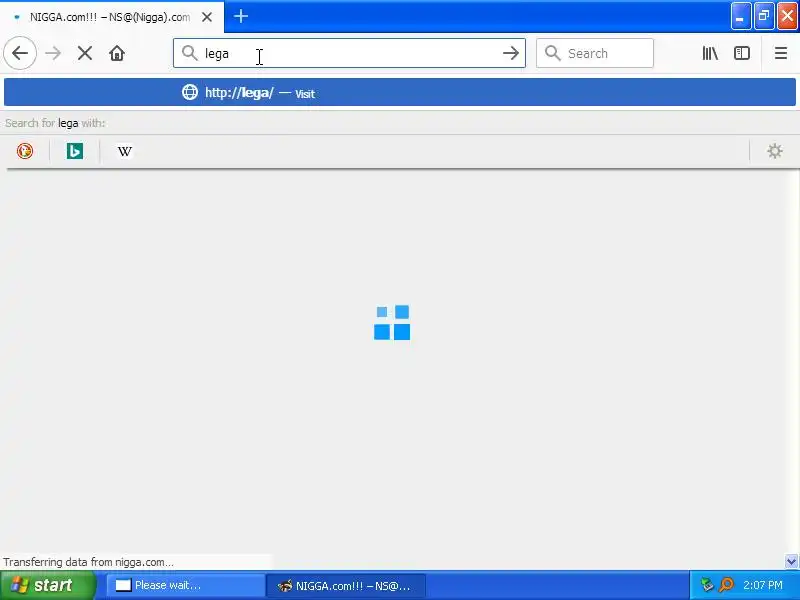Click the URL bar go arrow
Screen dimensions: 800x600
tap(511, 53)
